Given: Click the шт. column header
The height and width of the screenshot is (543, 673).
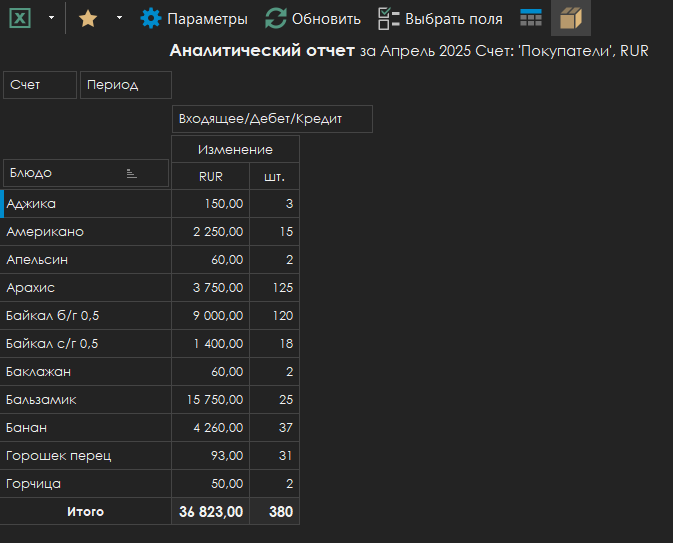Looking at the screenshot, I should coord(274,177).
